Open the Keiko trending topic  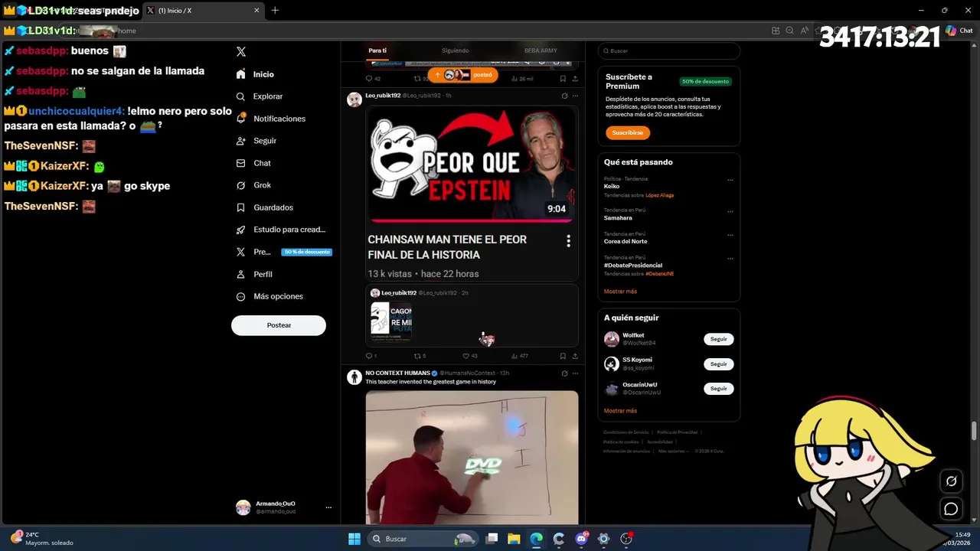(x=612, y=187)
